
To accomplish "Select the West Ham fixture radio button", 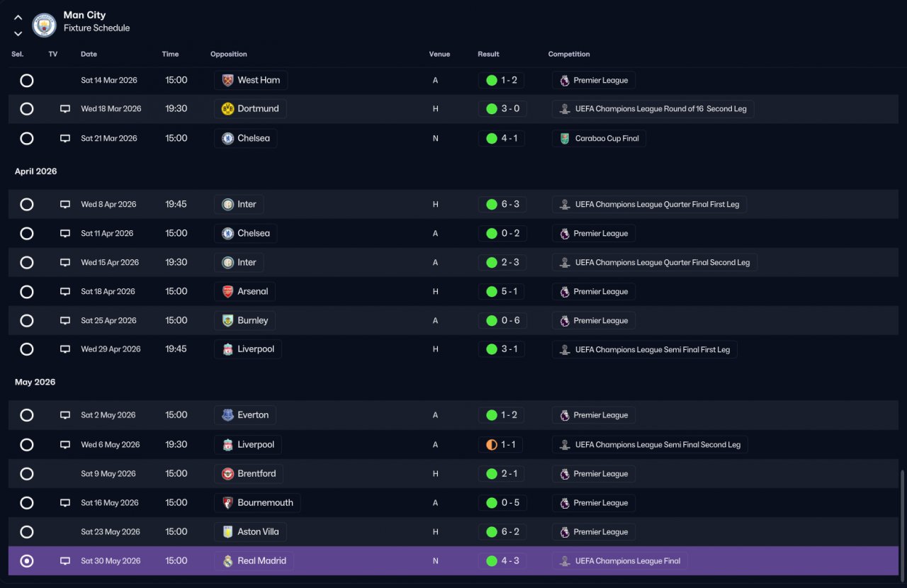I will [27, 81].
